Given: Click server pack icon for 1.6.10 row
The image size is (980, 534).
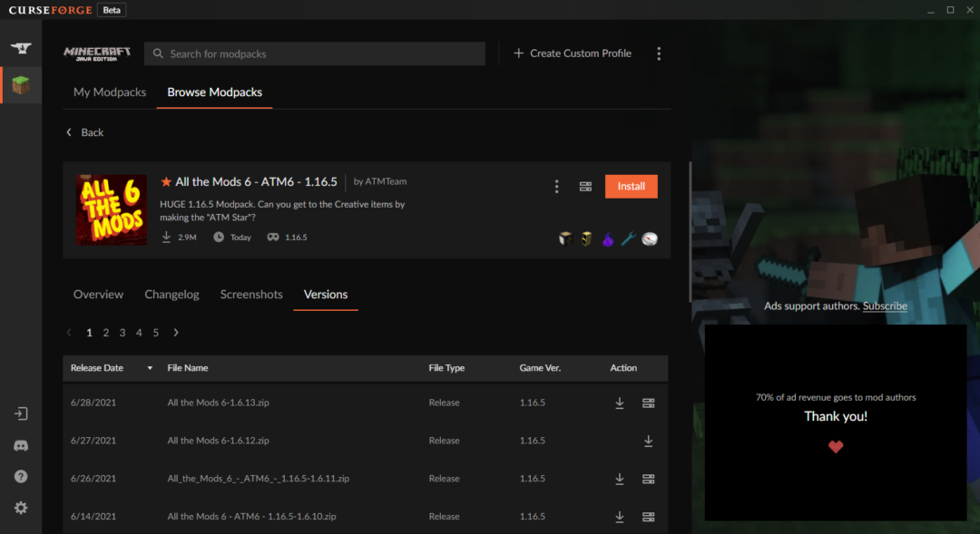Looking at the screenshot, I should click(x=648, y=517).
